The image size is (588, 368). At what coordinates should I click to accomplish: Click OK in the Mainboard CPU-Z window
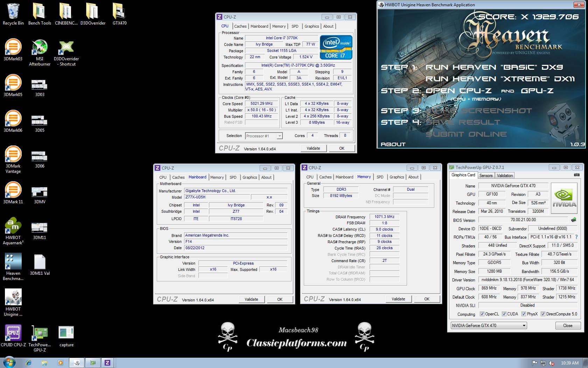280,299
